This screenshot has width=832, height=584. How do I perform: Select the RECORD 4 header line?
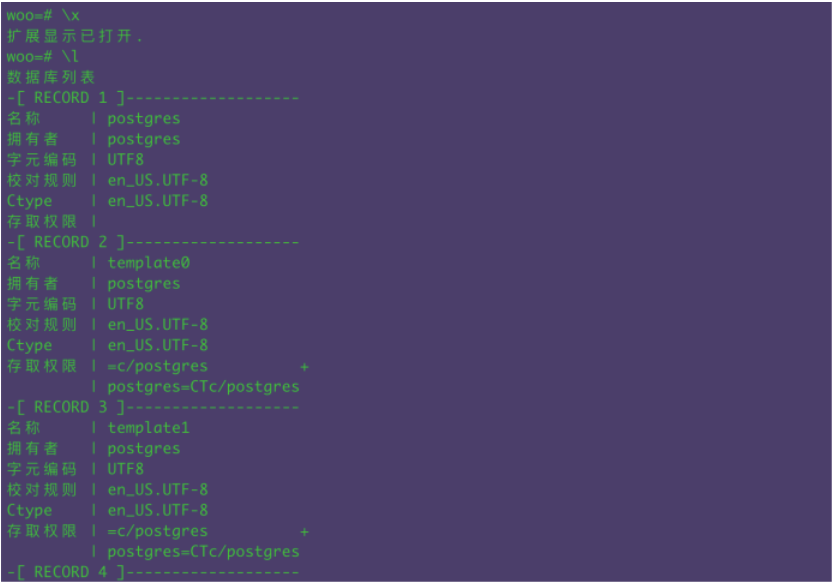click(153, 572)
